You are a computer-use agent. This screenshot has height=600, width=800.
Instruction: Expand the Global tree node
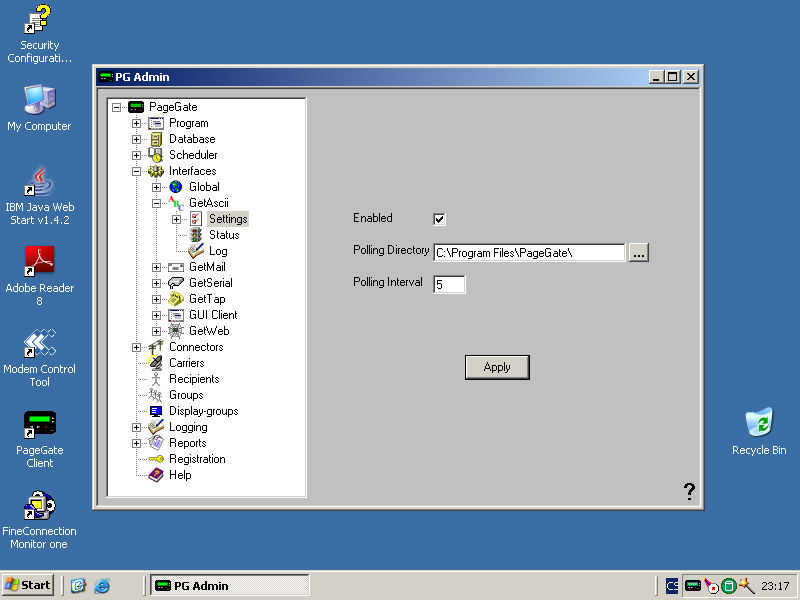[156, 187]
